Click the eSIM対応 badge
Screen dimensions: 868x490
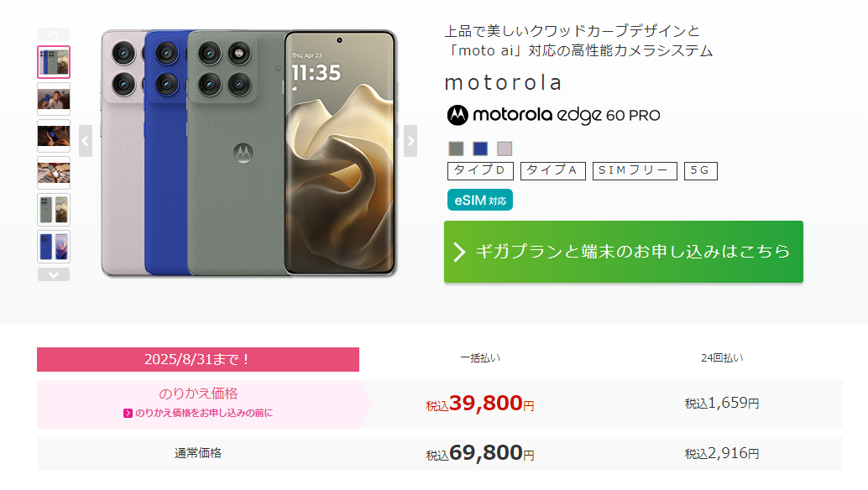click(480, 201)
